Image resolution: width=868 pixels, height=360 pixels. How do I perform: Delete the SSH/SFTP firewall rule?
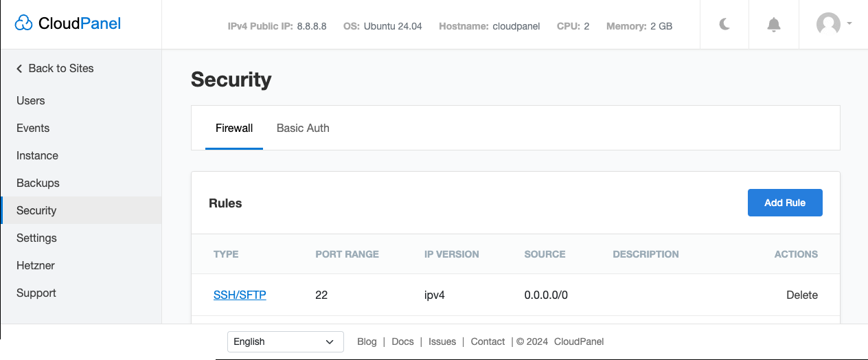coord(801,295)
